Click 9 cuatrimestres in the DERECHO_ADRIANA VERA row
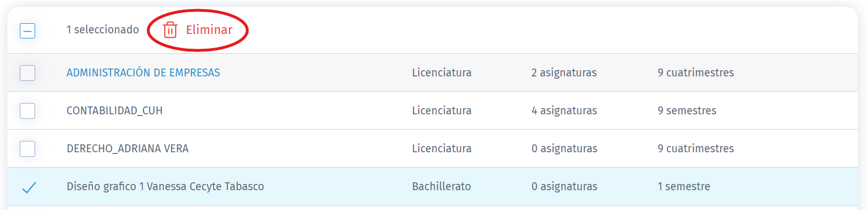This screenshot has width=868, height=210. [x=696, y=148]
